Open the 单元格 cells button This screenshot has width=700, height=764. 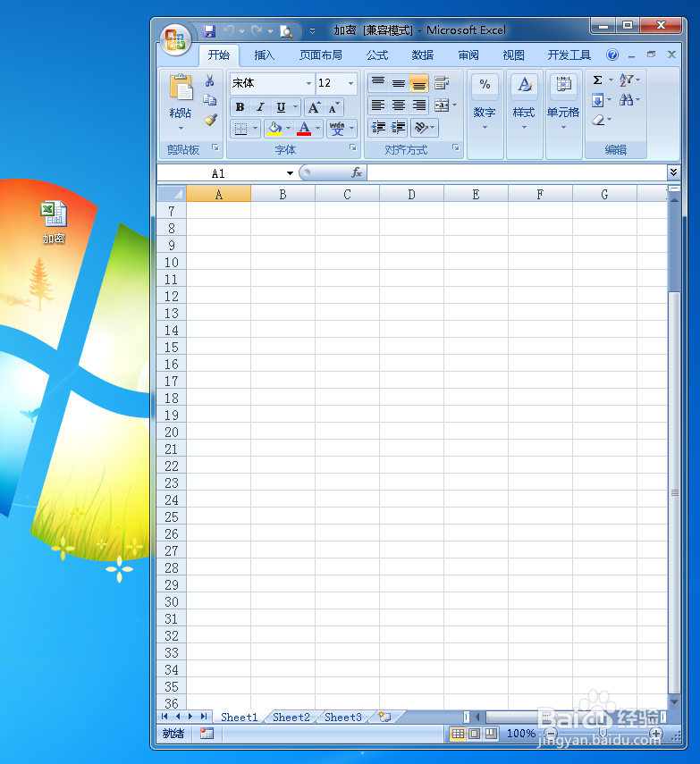[563, 114]
